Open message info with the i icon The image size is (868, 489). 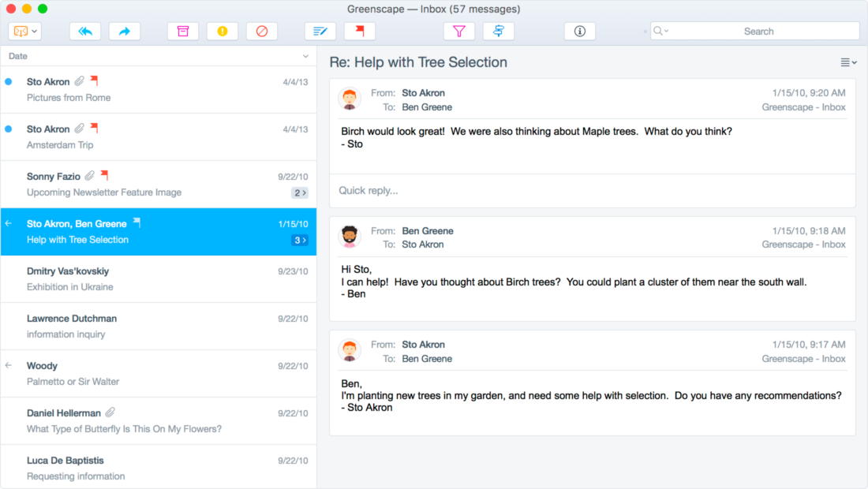(x=580, y=32)
